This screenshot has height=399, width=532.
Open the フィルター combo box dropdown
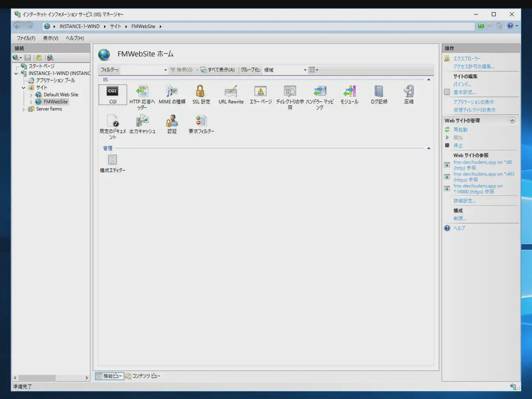165,70
